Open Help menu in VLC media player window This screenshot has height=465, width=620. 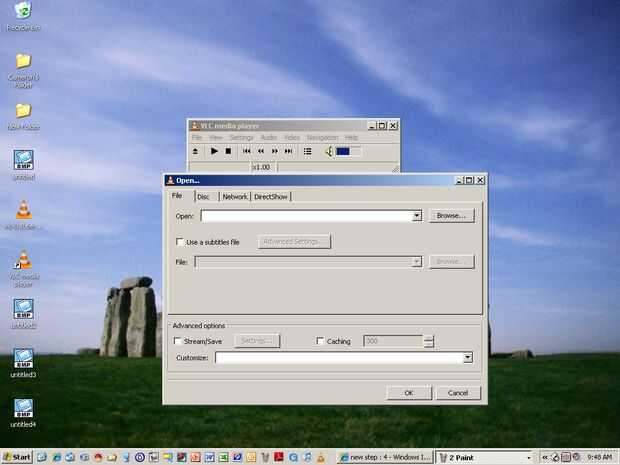[x=351, y=137]
